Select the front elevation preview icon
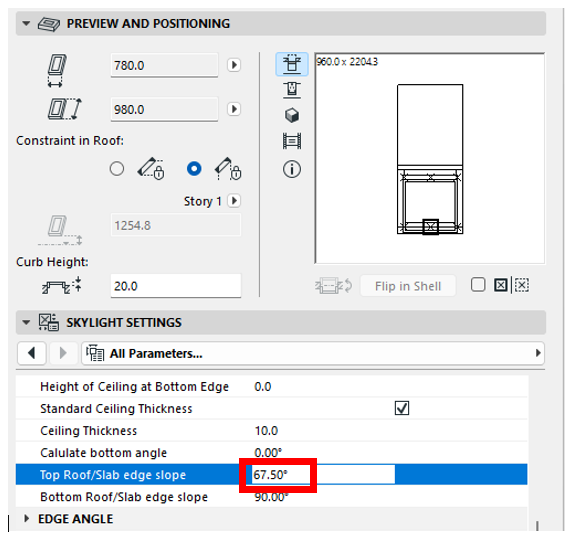574x537 pixels. (292, 141)
